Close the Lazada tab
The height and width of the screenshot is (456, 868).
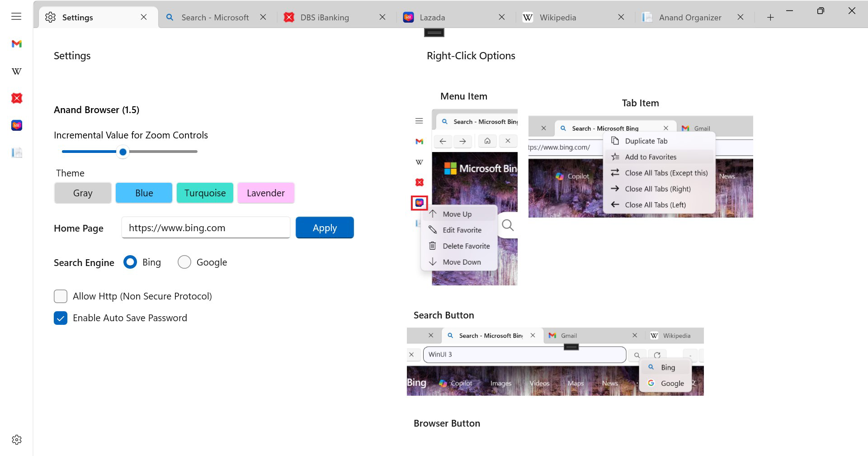[x=502, y=17]
